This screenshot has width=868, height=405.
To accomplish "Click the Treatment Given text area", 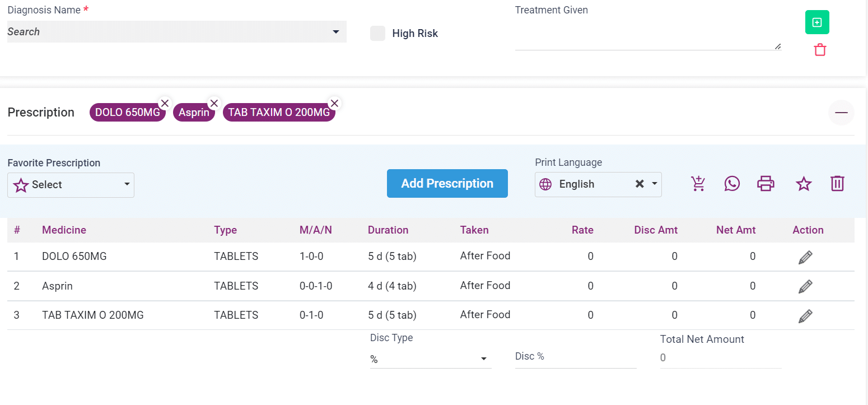I will (x=647, y=35).
